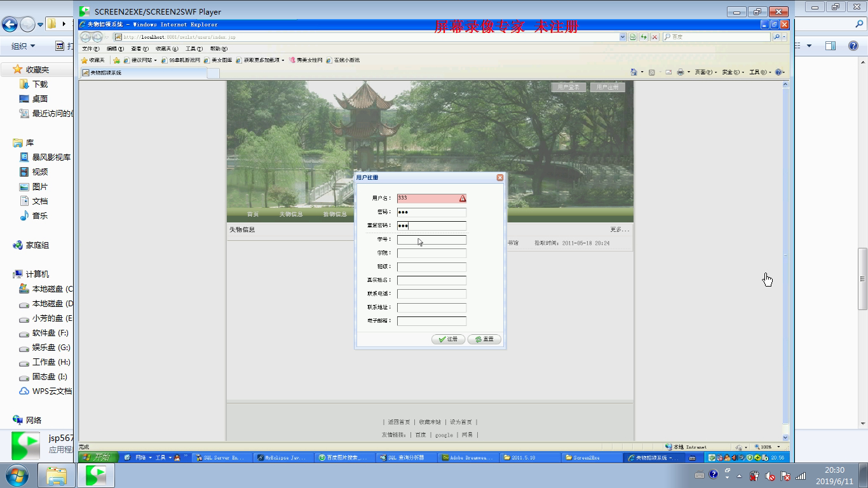
Task: Open the address bar history dropdown
Action: pos(623,37)
